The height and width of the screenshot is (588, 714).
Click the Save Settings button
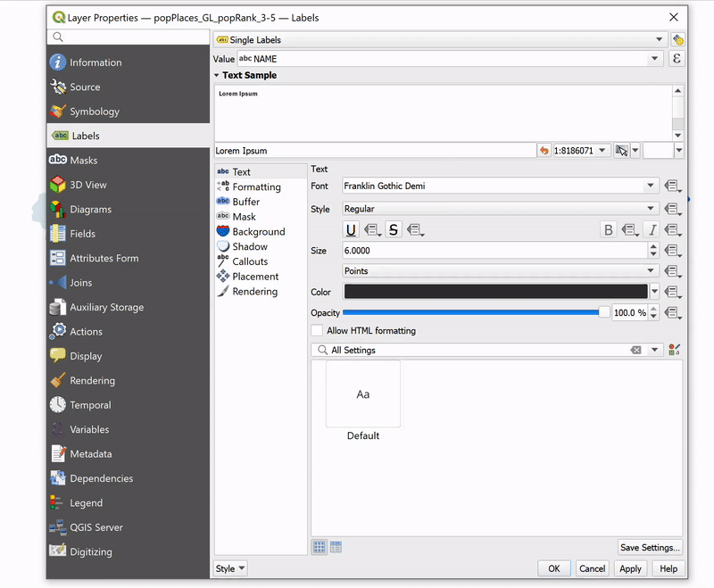650,548
